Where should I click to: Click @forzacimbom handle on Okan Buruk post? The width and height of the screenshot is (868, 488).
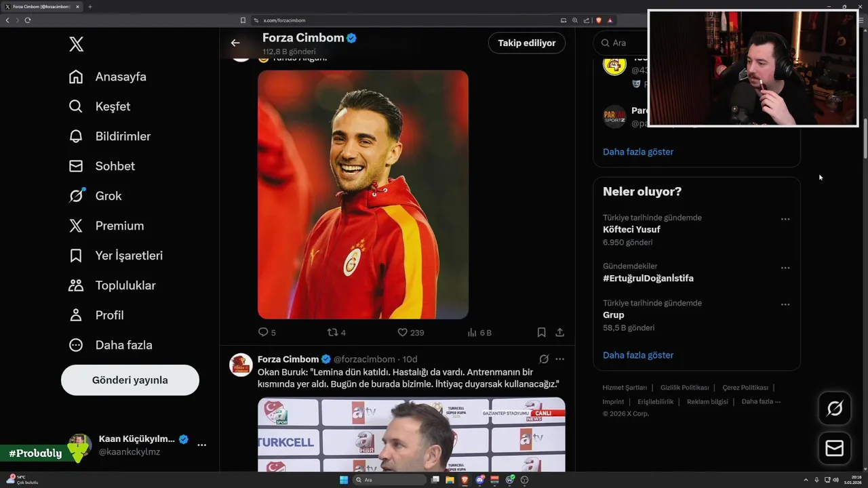point(364,359)
